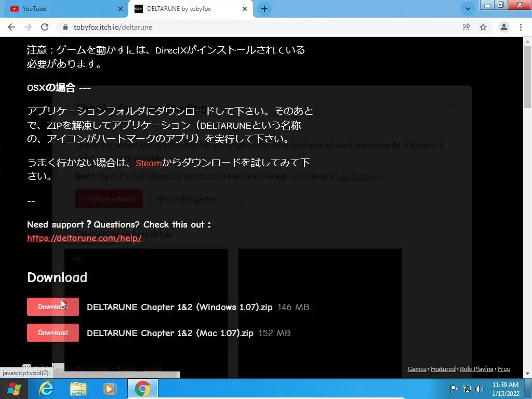Click the DELTARUNE Chapter 1&2 (Windows 1.07).zip filename

click(x=179, y=307)
